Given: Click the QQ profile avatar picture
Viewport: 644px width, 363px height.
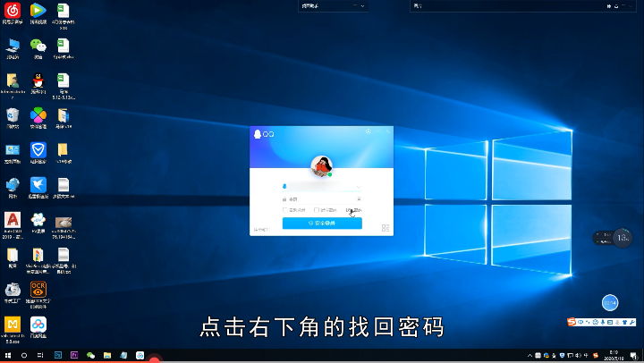Looking at the screenshot, I should pos(322,166).
